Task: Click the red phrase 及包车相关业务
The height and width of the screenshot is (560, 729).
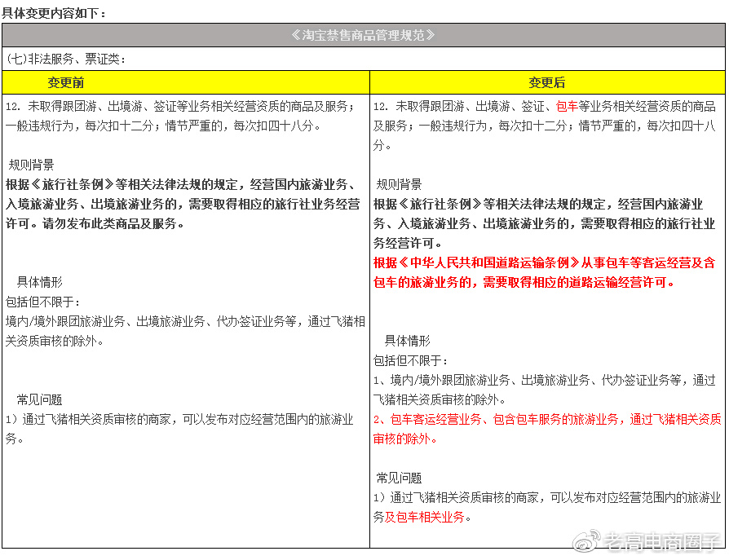Action: coord(425,517)
